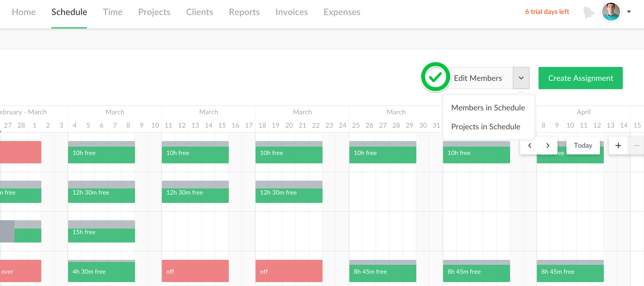Open the 6 trial days left link

(x=547, y=12)
